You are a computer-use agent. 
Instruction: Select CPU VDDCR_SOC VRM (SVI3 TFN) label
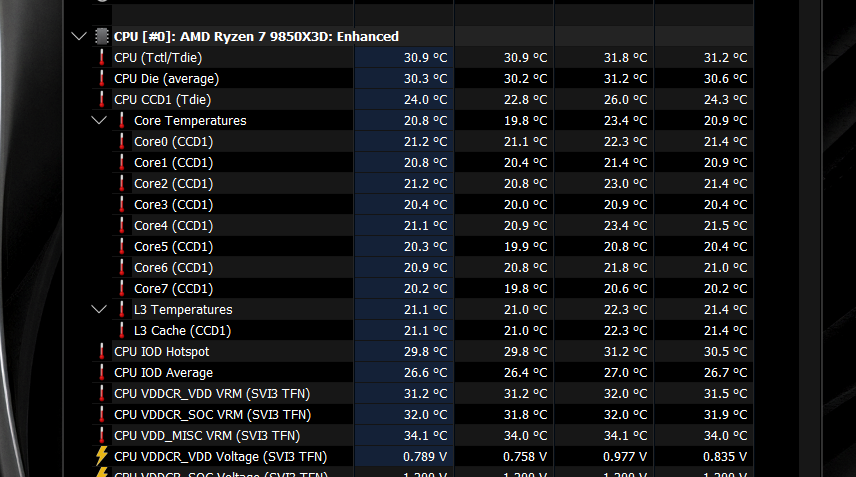212,415
